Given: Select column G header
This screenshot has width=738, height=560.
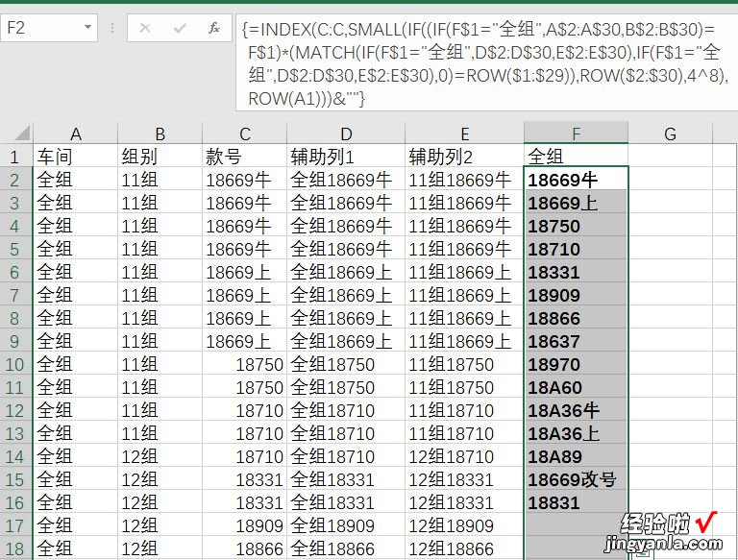Looking at the screenshot, I should (670, 134).
